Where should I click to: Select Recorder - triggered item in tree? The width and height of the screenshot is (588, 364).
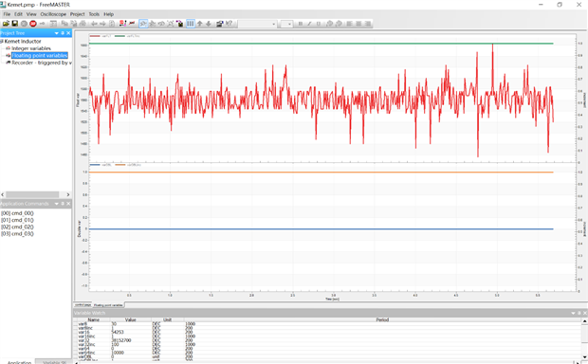(41, 63)
